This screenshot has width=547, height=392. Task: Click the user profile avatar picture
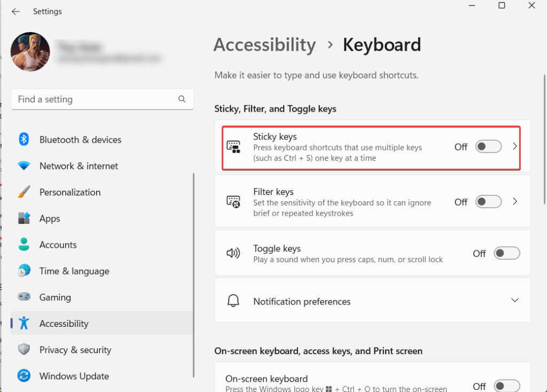[x=30, y=52]
